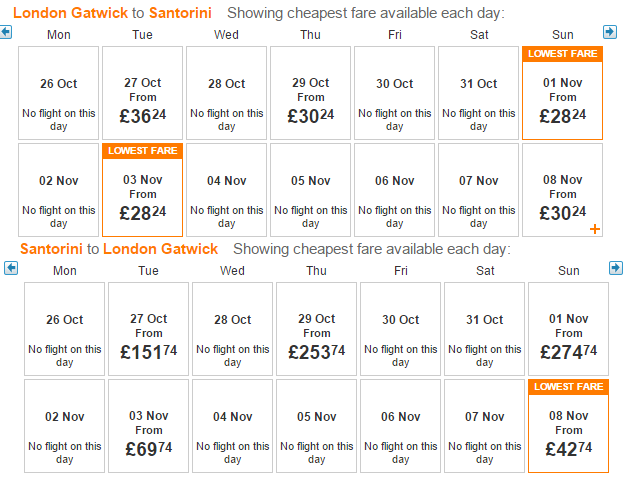Viewport: 628px width, 478px height.
Task: Click orange plus icon on outbound 08 Nov
Action: (x=595, y=229)
